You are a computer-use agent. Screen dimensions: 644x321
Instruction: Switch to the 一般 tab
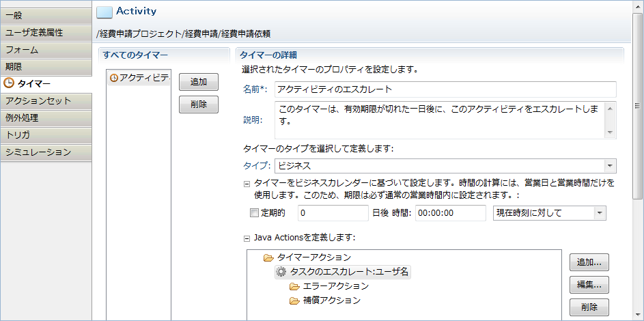(45, 16)
